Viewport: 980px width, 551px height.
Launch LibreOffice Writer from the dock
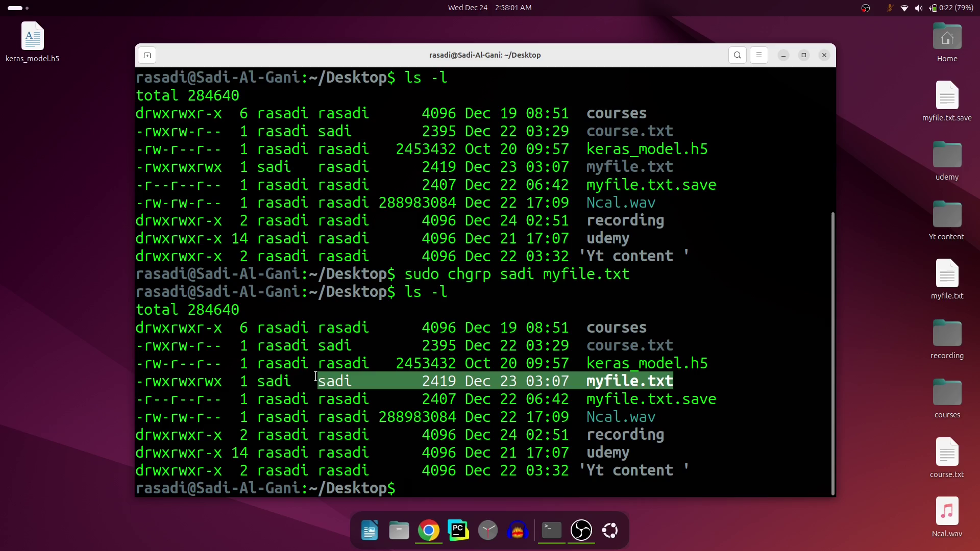(369, 531)
